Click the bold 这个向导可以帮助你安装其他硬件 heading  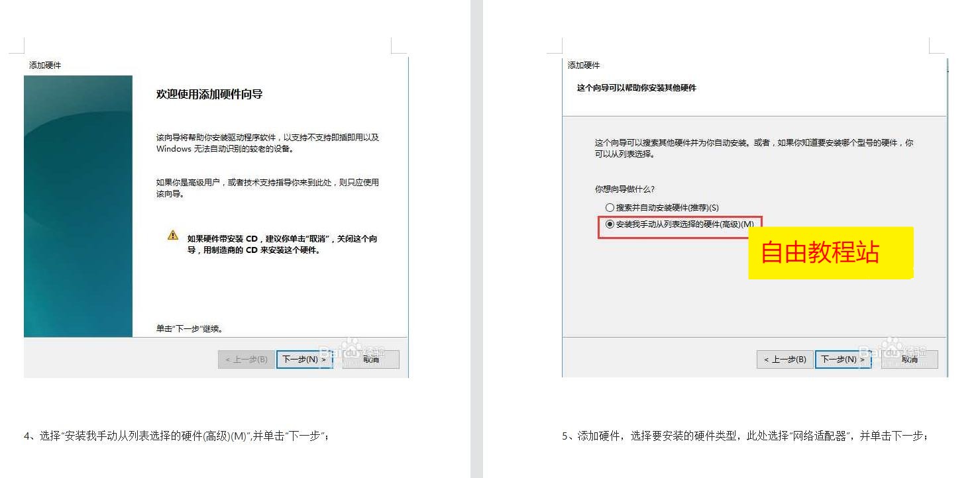[x=636, y=88]
